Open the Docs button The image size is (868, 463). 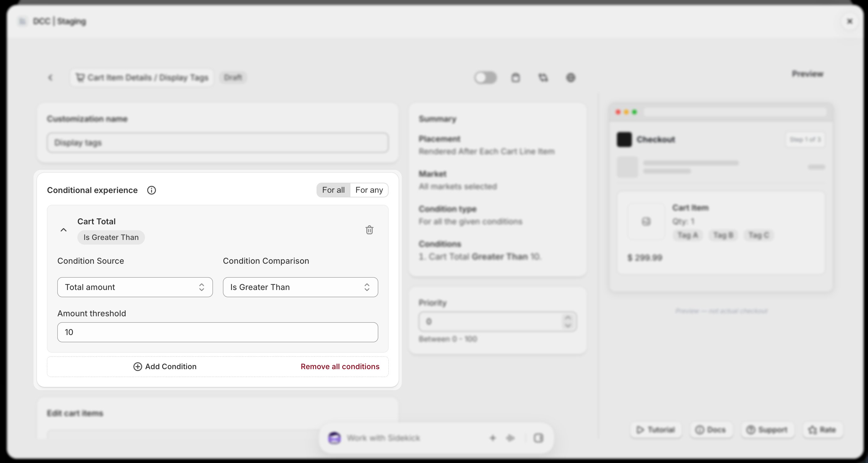[x=711, y=430]
